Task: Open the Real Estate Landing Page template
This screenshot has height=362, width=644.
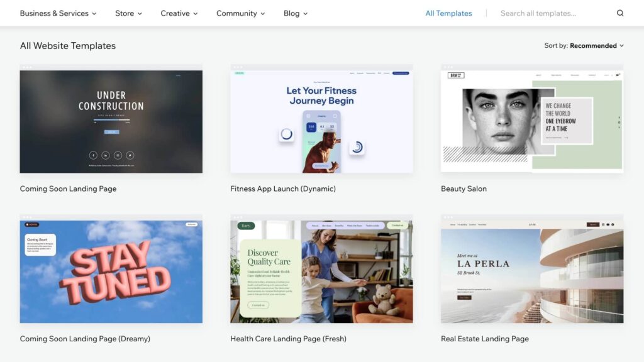Action: point(531,270)
